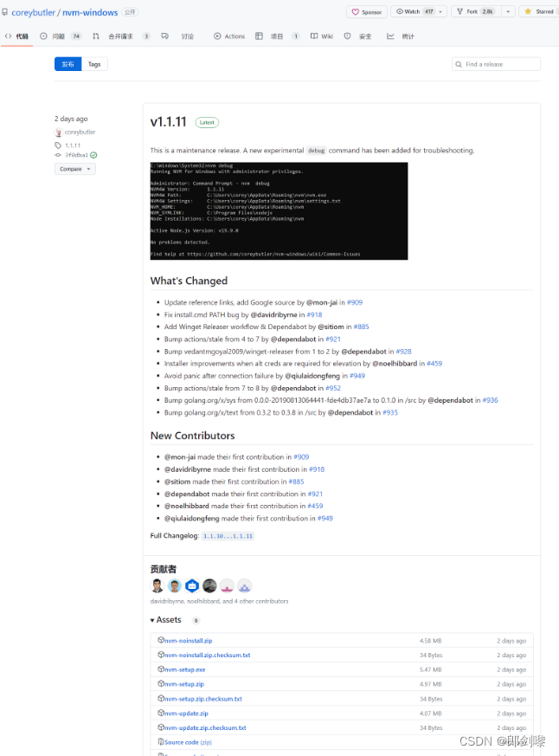Download nvm-noinstall.zip.checksum.txt asset

click(208, 656)
